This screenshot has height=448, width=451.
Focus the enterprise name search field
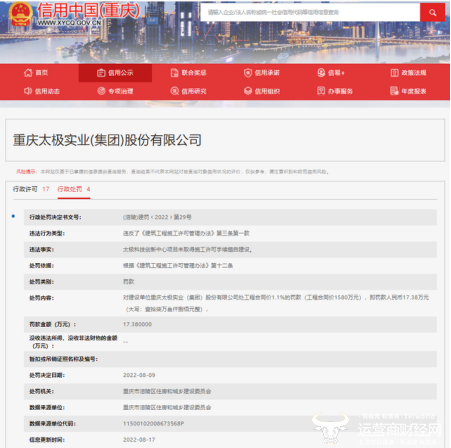pos(310,13)
